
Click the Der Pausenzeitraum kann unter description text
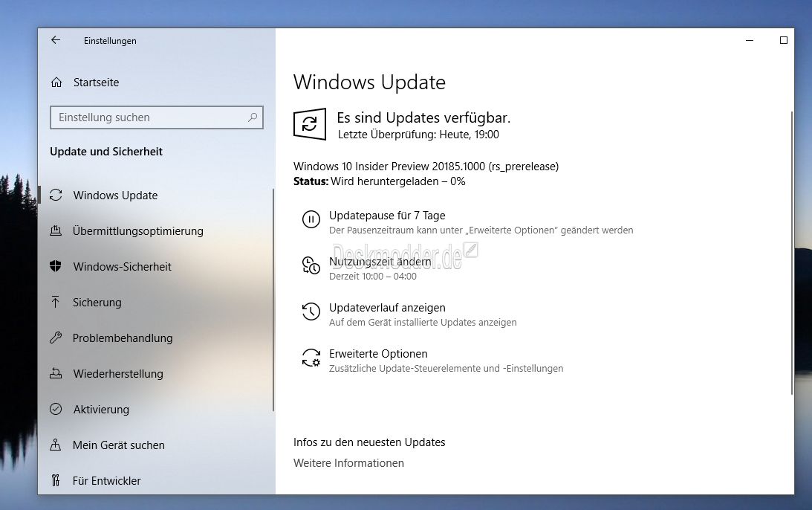pos(481,230)
